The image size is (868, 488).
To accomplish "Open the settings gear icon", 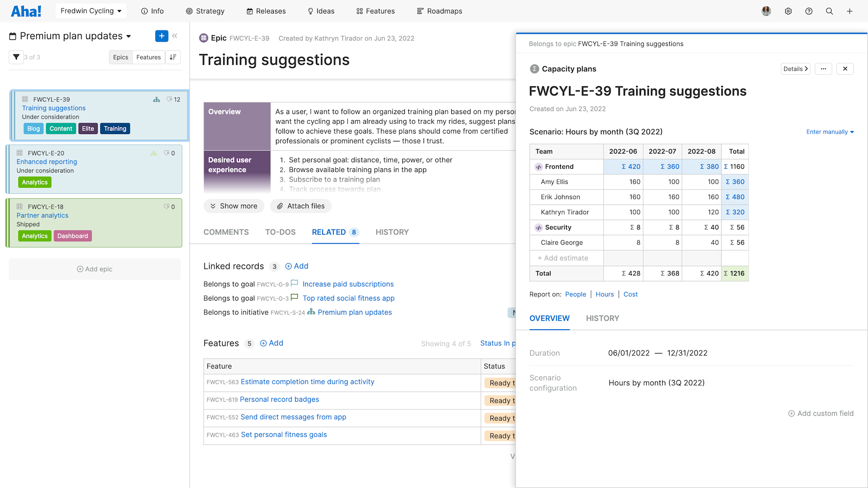I will pyautogui.click(x=788, y=11).
